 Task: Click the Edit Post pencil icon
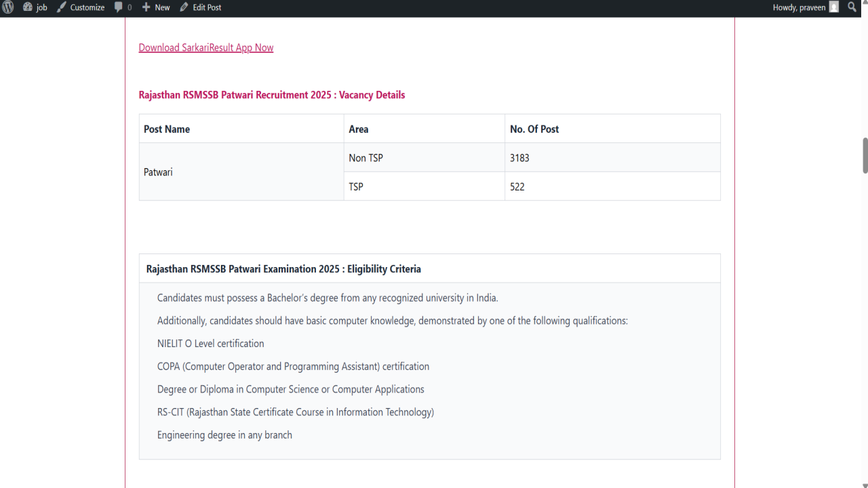pyautogui.click(x=184, y=7)
